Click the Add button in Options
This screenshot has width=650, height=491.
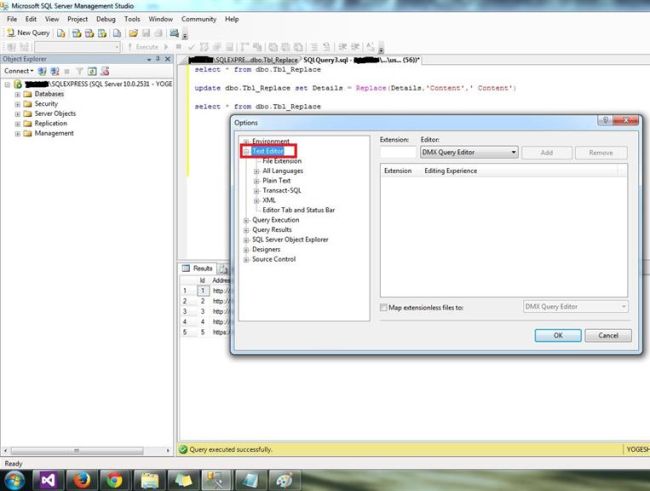tap(547, 153)
